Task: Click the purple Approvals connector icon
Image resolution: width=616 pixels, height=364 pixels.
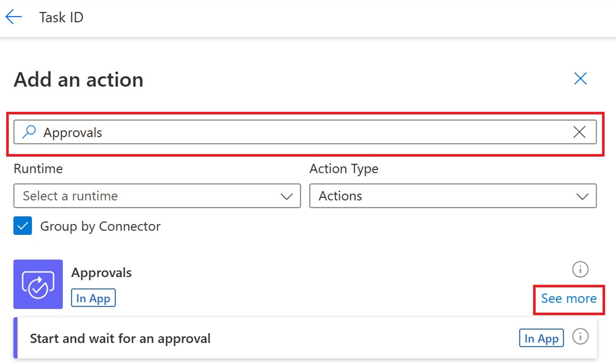Action: tap(38, 284)
